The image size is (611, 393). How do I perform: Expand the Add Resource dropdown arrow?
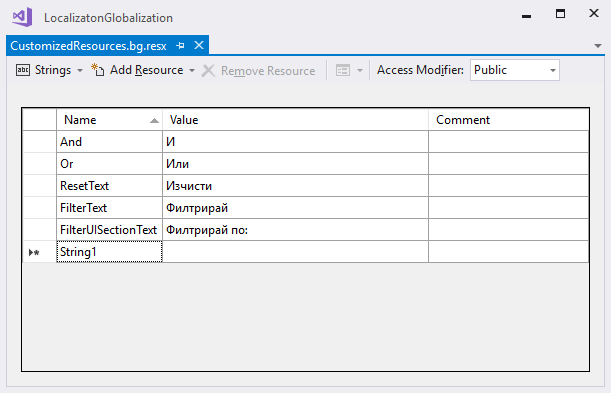pos(192,70)
